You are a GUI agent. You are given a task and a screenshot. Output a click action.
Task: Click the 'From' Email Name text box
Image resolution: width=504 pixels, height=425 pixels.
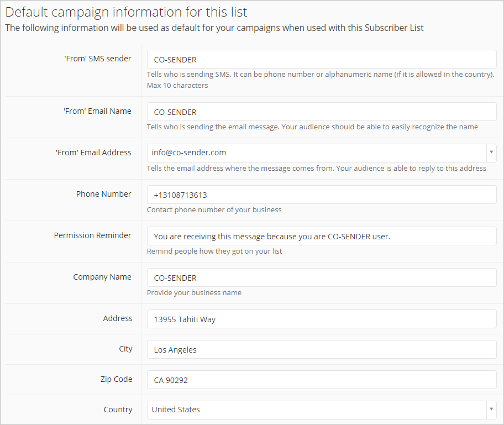pos(322,112)
